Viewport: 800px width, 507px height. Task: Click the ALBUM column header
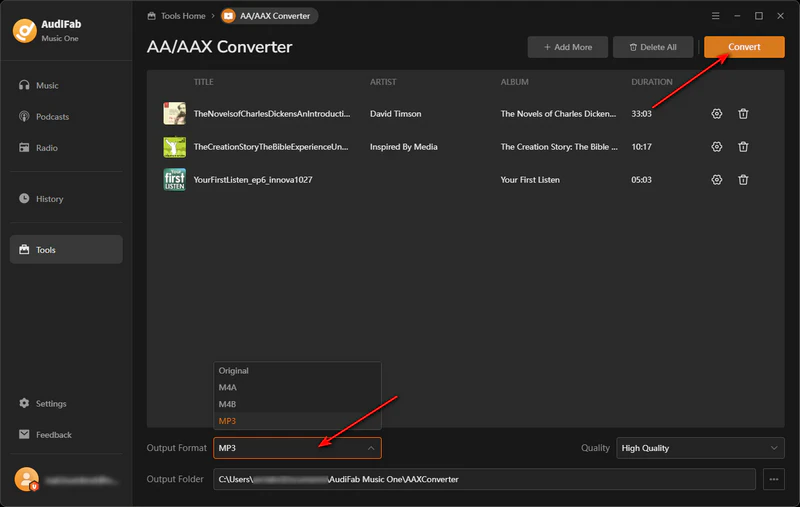tap(514, 82)
